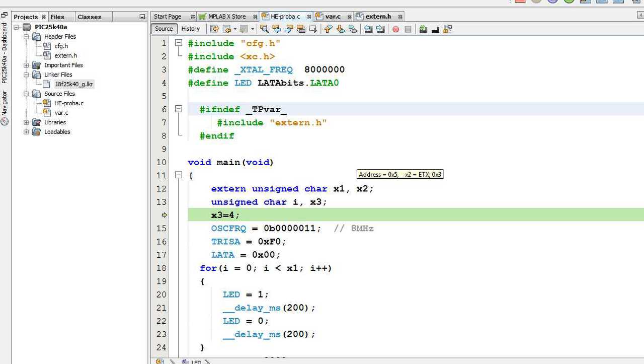Open the PIC25k40a - Dashboard side panel
Viewport: 644px width, 364px height.
5,53
